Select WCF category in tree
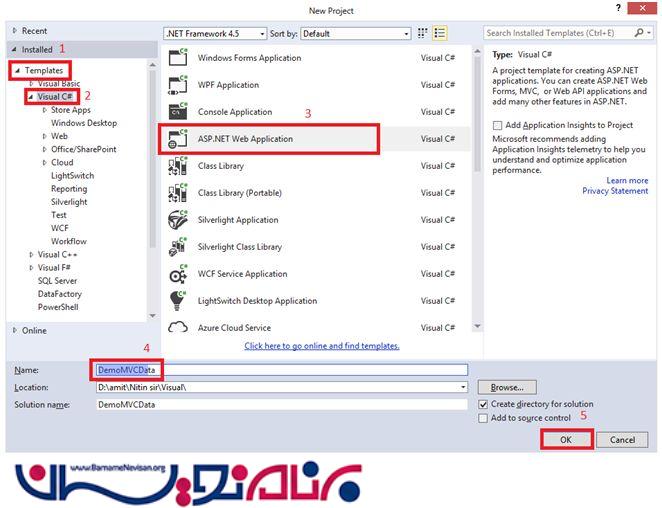Screen dimensions: 662x508 [x=60, y=228]
